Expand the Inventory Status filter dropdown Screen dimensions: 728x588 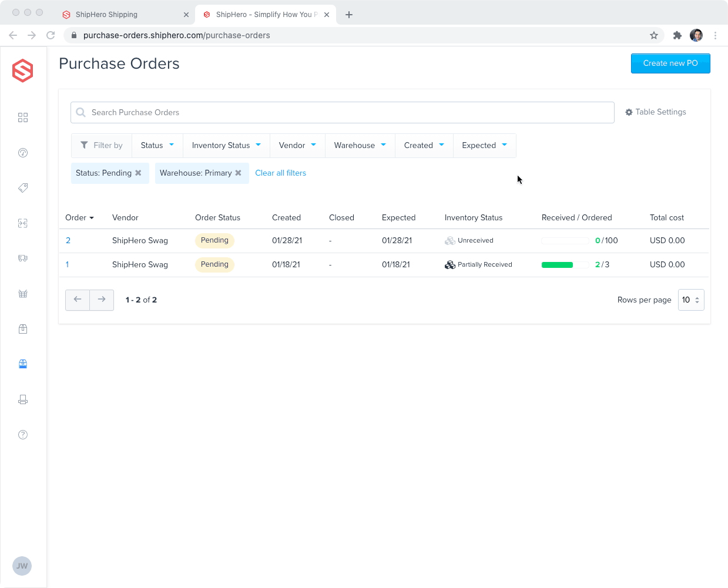coord(226,146)
